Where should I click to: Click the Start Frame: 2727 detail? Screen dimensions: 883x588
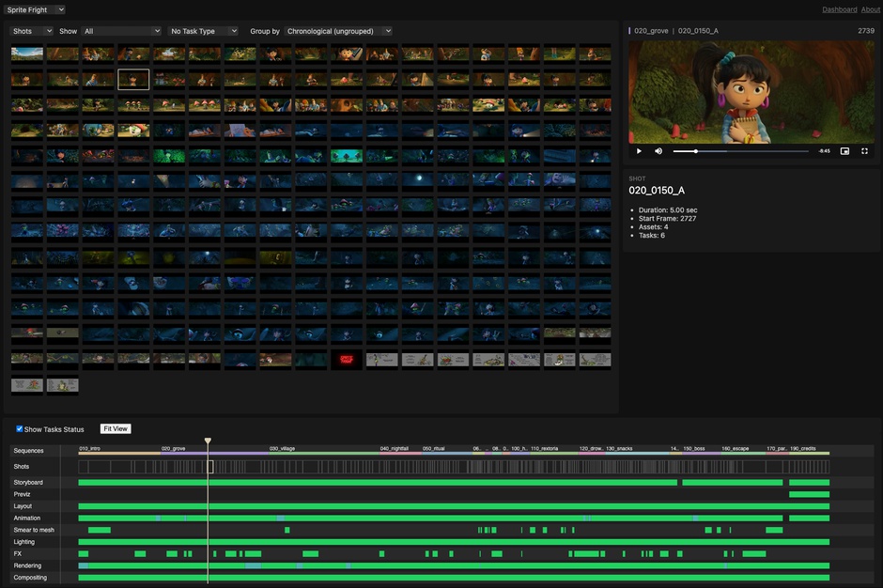pyautogui.click(x=667, y=219)
